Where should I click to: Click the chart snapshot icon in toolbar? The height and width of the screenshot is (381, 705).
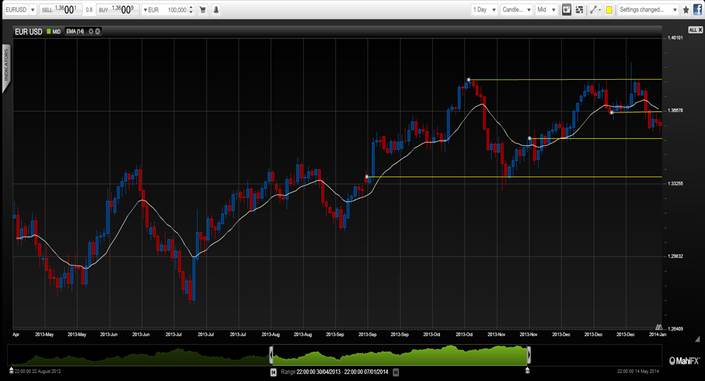point(567,9)
